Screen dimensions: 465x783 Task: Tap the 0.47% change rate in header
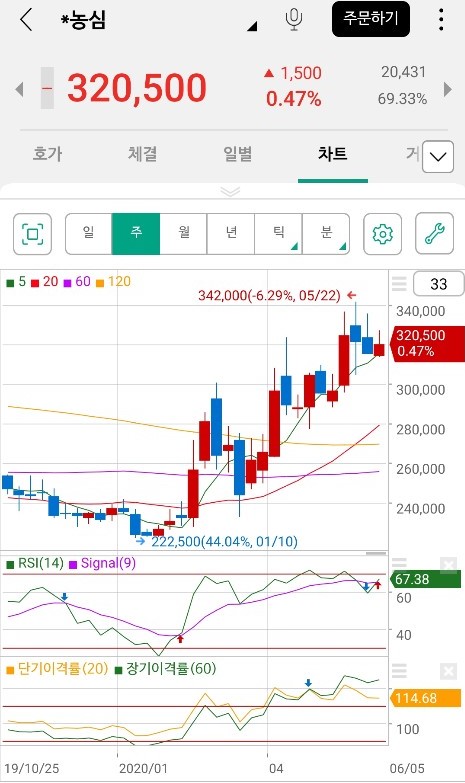(294, 99)
